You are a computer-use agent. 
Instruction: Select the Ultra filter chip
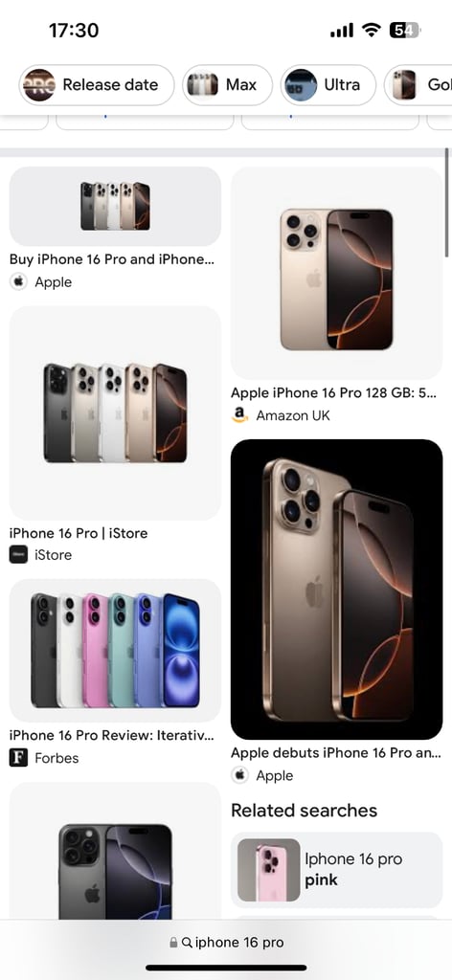pos(328,85)
